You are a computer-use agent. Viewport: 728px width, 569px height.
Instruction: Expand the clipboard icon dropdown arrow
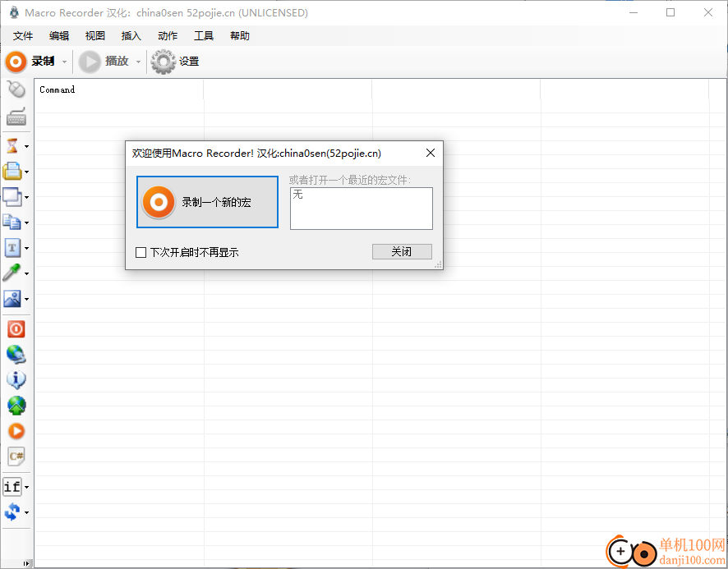pyautogui.click(x=27, y=172)
